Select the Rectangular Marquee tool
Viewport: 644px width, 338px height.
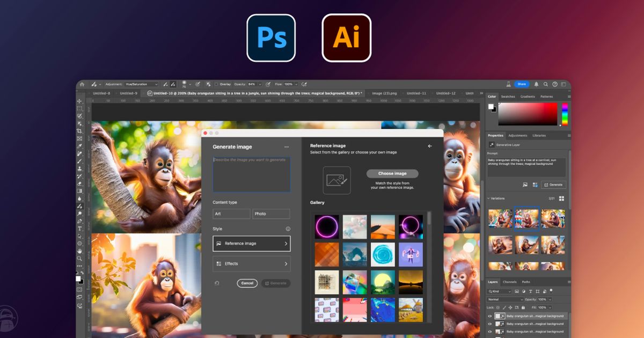tap(79, 108)
